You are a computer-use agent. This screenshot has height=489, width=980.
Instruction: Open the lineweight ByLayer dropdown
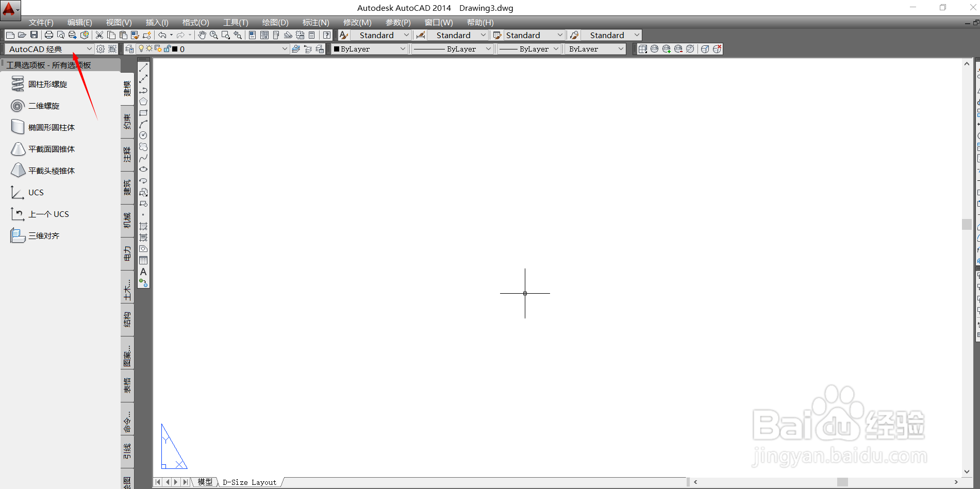(x=529, y=49)
